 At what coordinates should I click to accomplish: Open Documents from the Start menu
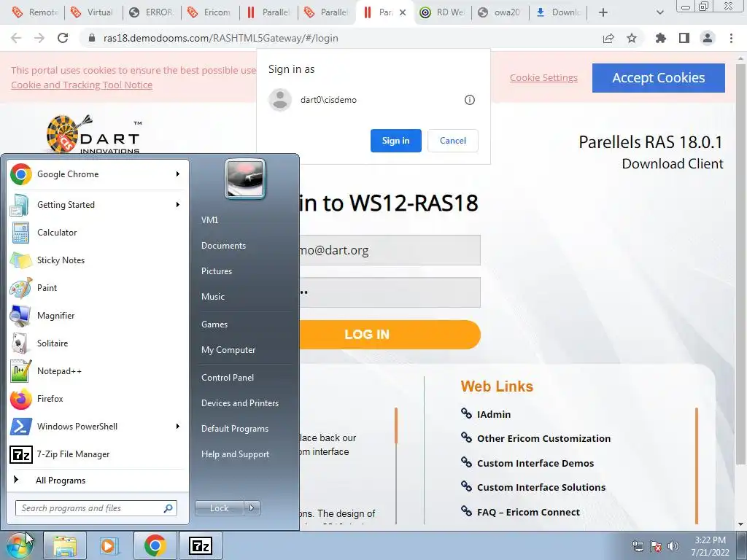click(x=223, y=246)
